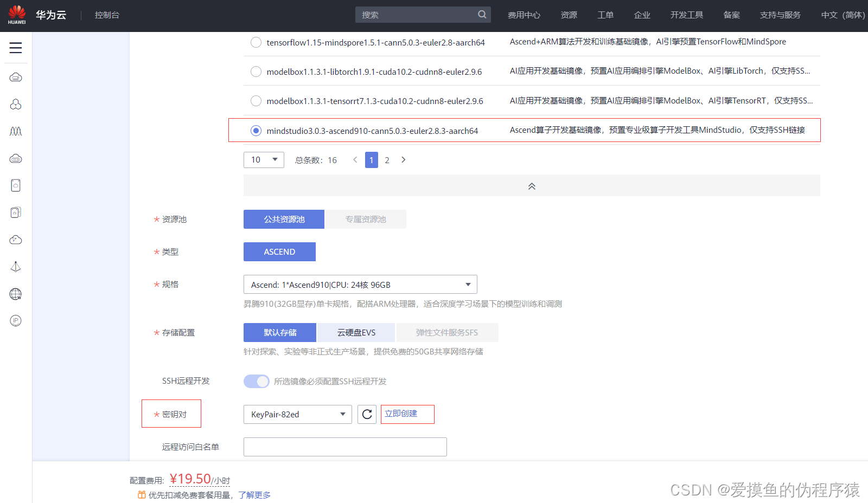Click 了解更多 link
868x503 pixels.
pyautogui.click(x=254, y=495)
